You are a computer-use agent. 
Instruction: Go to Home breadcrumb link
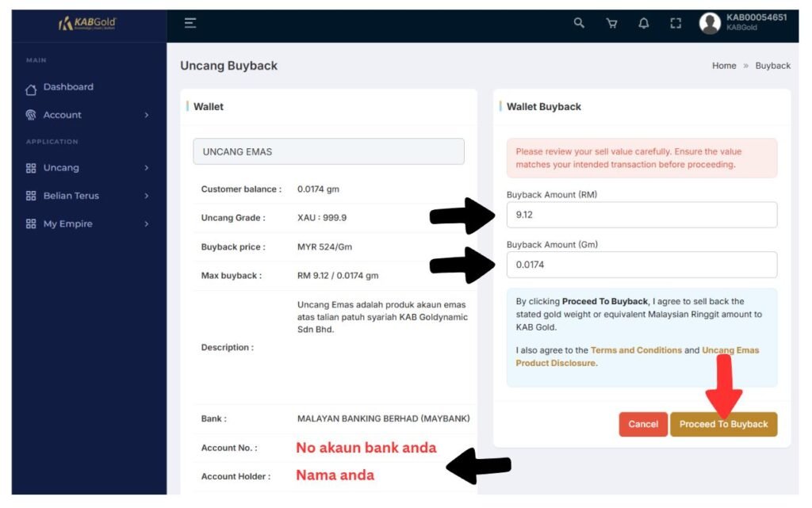724,66
